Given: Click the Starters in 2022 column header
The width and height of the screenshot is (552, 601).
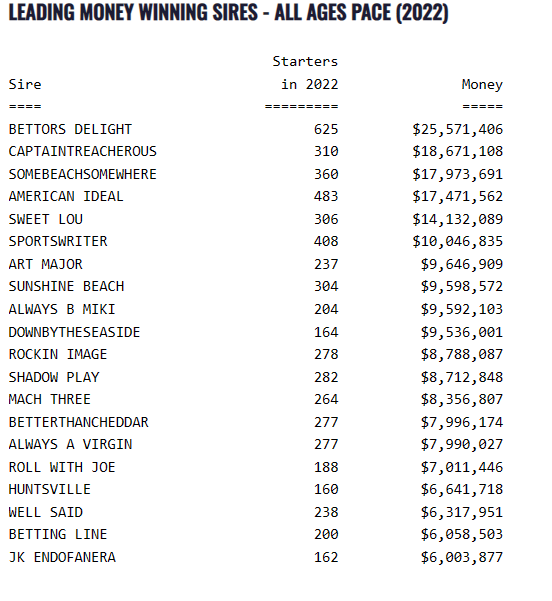Looking at the screenshot, I should click(x=306, y=73).
